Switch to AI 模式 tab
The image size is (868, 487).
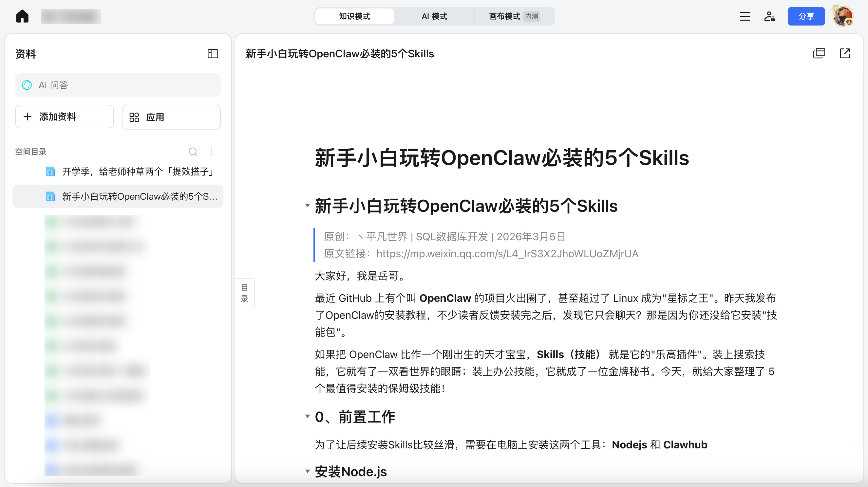[x=434, y=16]
